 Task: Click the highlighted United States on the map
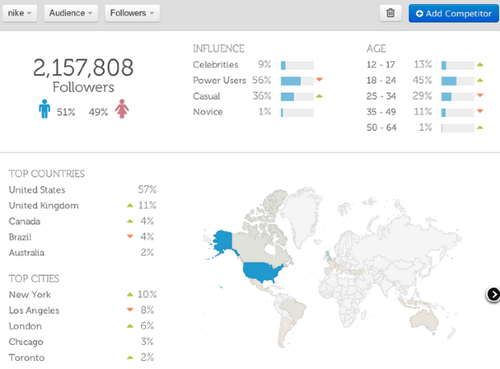click(260, 272)
